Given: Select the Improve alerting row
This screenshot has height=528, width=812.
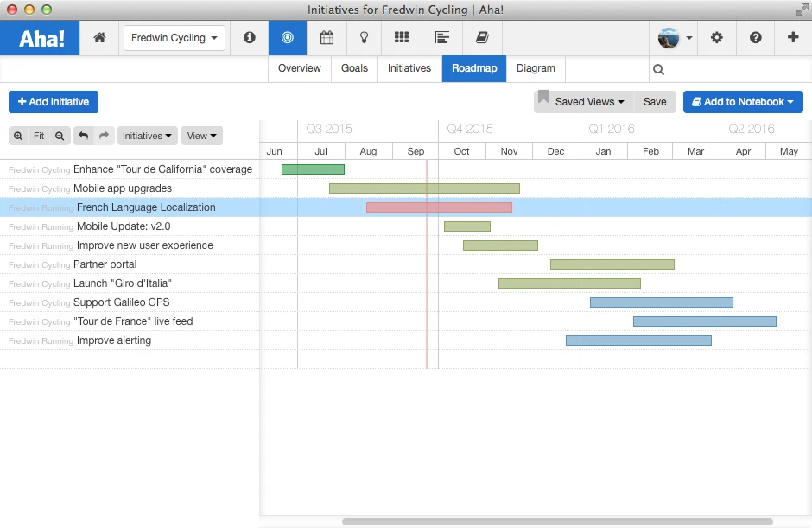Looking at the screenshot, I should pos(130,340).
